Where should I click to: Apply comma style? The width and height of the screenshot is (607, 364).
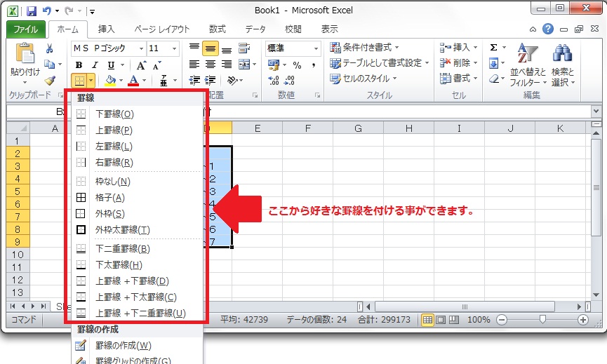tap(314, 65)
